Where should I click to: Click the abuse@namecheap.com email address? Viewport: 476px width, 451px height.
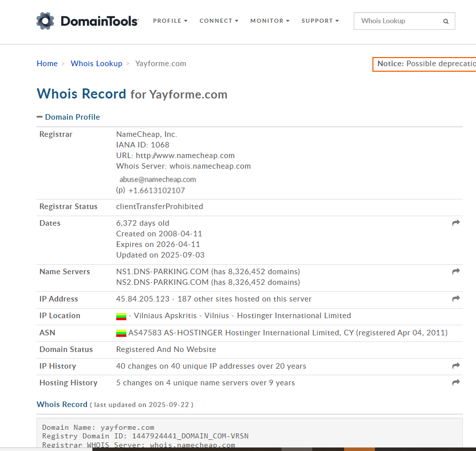coord(158,180)
